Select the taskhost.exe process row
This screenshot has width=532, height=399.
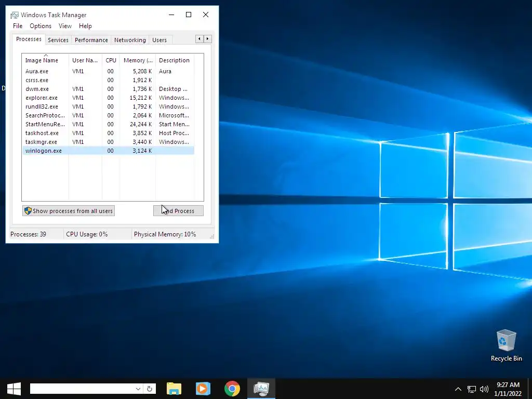click(x=108, y=133)
